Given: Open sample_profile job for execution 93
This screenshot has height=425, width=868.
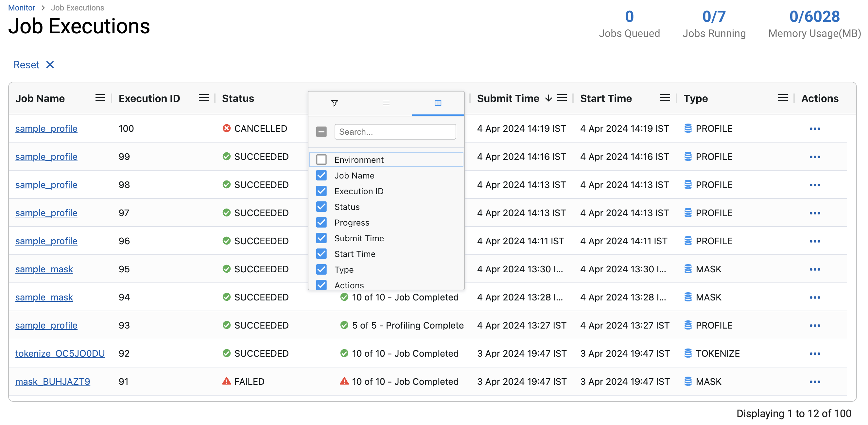Looking at the screenshot, I should [x=46, y=326].
